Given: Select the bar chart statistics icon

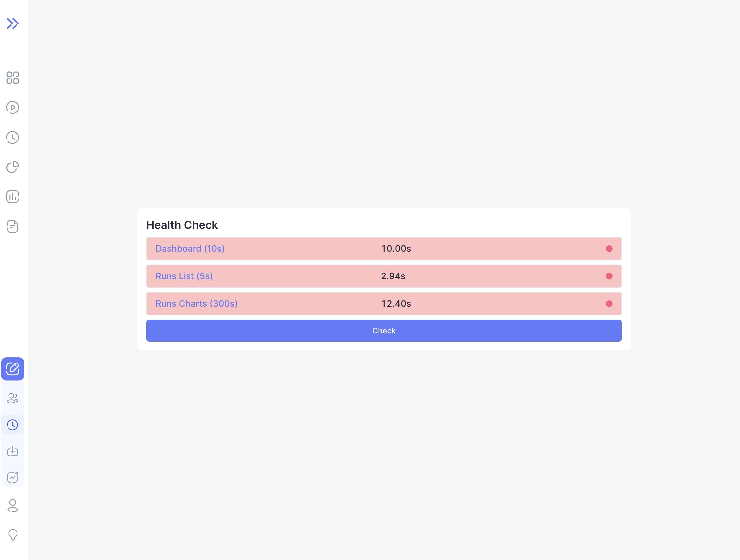Looking at the screenshot, I should coord(13,197).
